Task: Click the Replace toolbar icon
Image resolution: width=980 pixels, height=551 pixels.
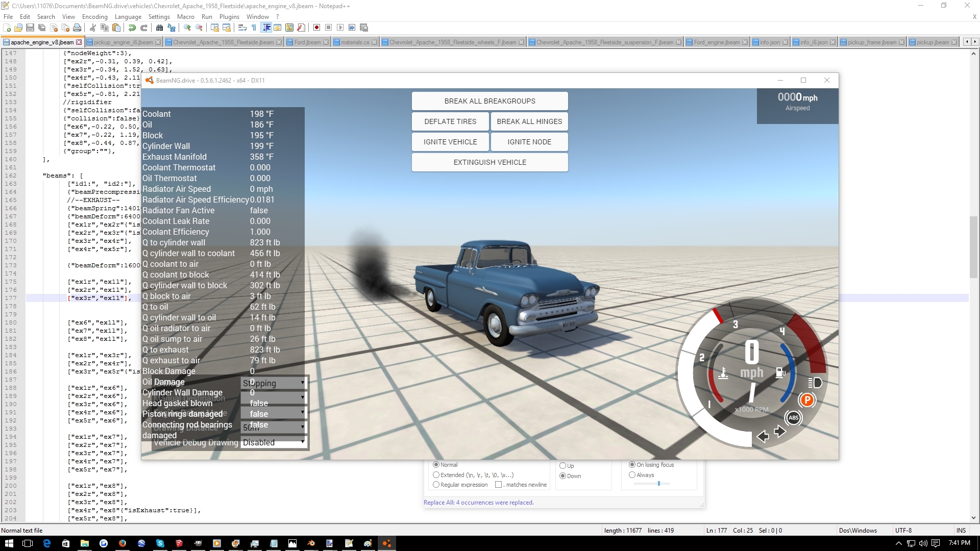Action: pos(171,28)
